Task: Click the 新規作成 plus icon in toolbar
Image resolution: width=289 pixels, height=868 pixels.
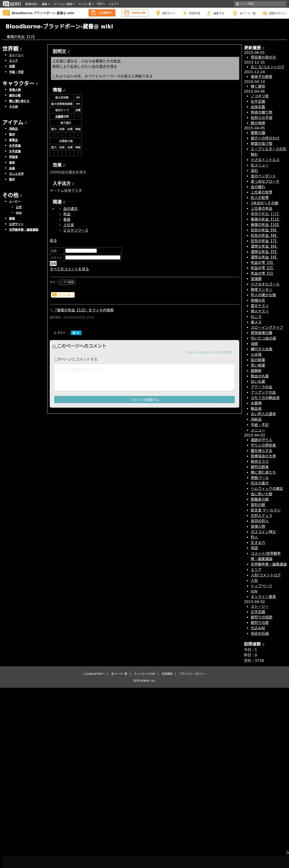Action: 184,13
